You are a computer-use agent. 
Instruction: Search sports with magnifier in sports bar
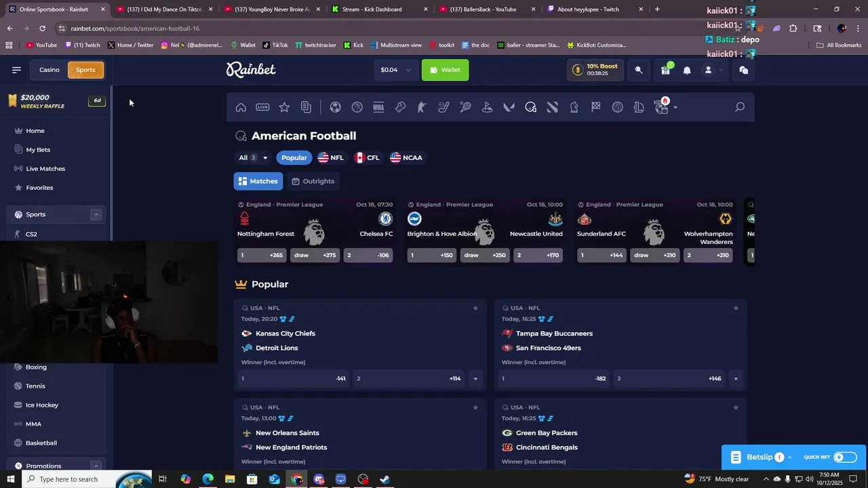pyautogui.click(x=740, y=107)
